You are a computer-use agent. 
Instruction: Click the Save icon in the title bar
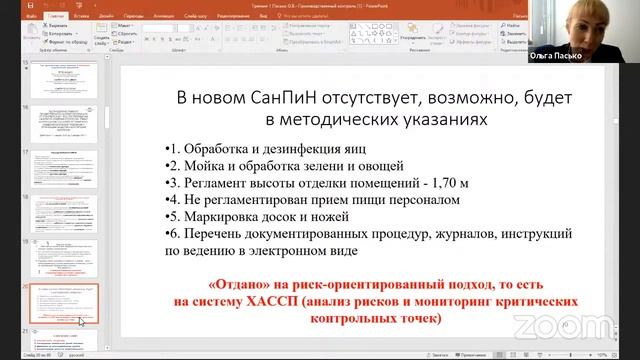[30, 6]
